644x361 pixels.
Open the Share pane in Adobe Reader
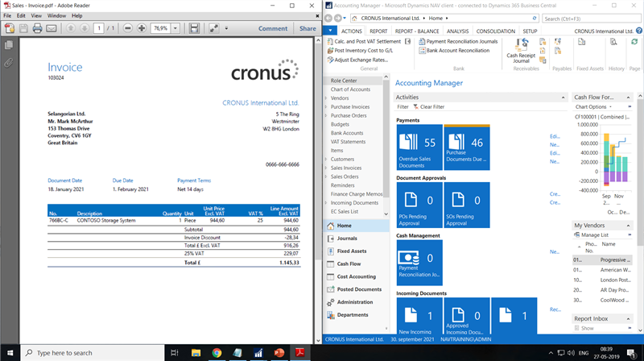click(308, 28)
